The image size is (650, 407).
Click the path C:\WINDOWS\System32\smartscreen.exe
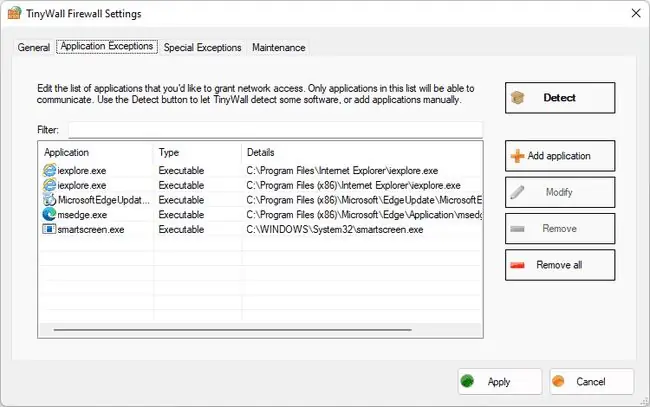[335, 229]
